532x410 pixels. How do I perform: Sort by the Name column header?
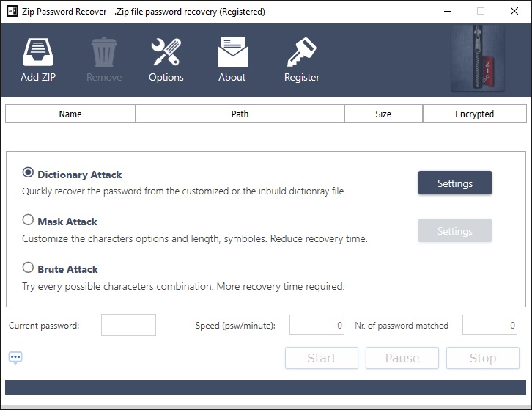[70, 114]
